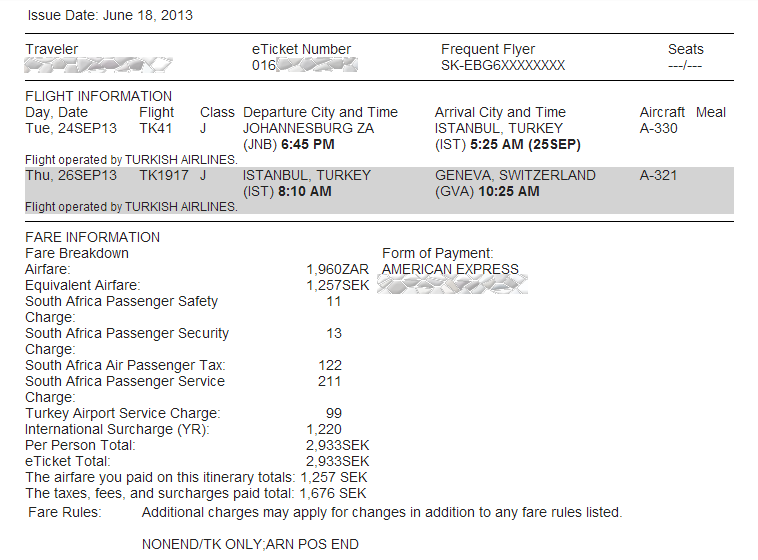This screenshot has height=560, width=758.
Task: Select Equivalent Airfare value 1,257SEK
Action: (337, 285)
